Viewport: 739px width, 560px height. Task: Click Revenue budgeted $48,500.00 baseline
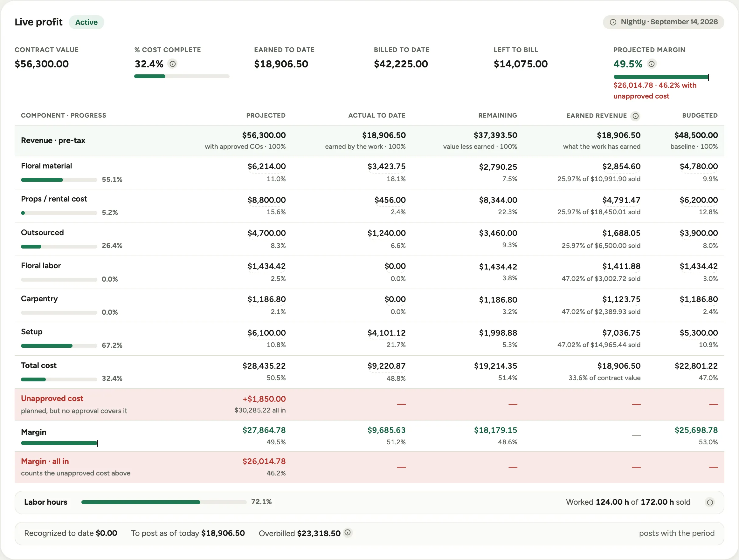696,135
